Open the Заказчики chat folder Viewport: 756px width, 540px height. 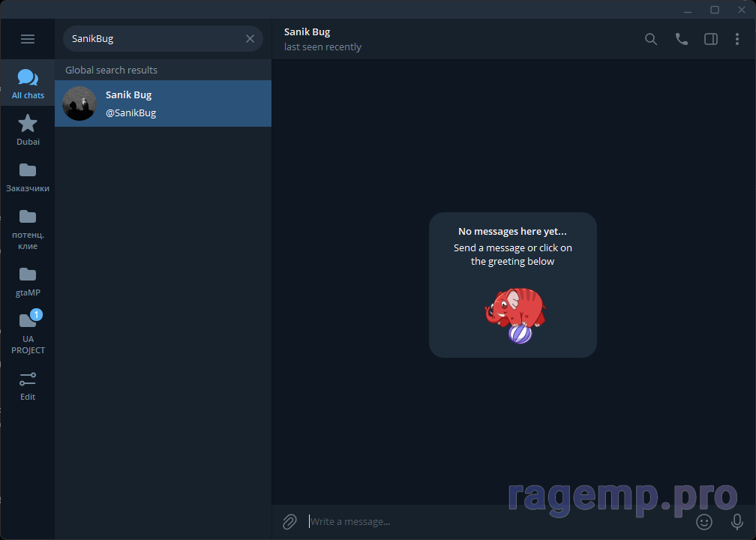(28, 177)
